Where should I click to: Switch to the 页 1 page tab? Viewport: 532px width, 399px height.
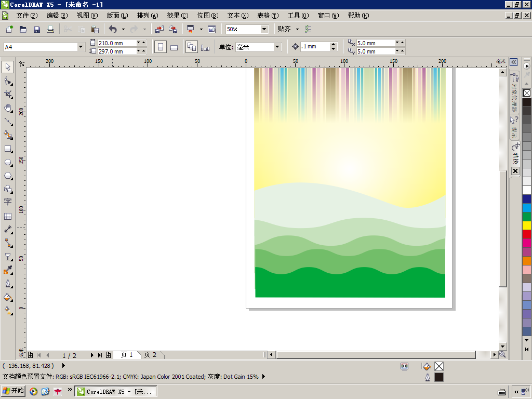pyautogui.click(x=127, y=355)
